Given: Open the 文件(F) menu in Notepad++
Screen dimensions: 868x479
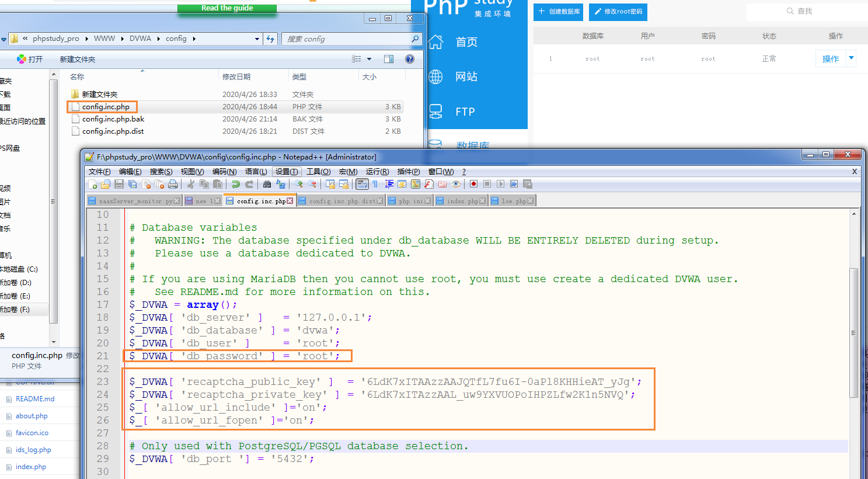Looking at the screenshot, I should [x=99, y=171].
